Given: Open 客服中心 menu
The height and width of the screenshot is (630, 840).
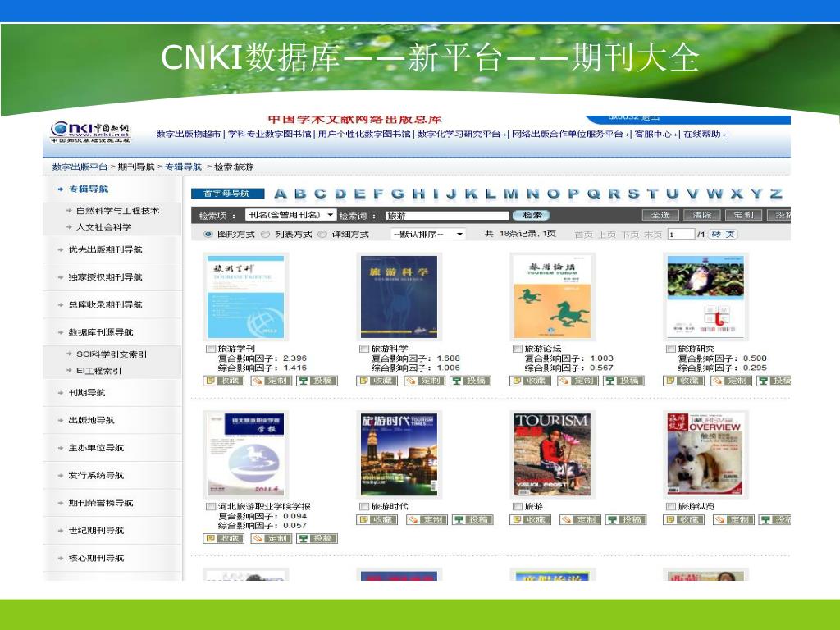Looking at the screenshot, I should (655, 134).
